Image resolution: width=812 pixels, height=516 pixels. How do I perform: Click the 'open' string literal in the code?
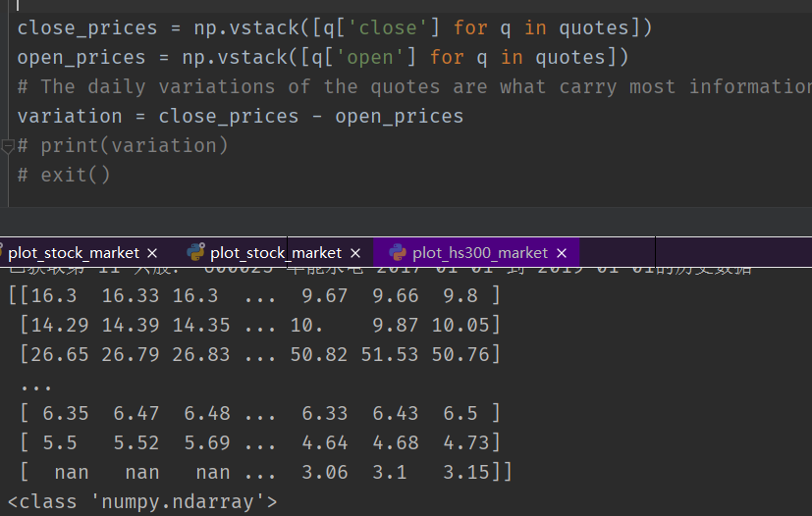pyautogui.click(x=370, y=57)
